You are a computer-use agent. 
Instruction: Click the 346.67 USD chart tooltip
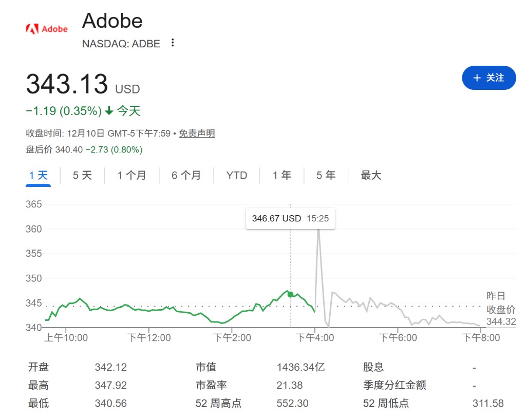click(290, 219)
